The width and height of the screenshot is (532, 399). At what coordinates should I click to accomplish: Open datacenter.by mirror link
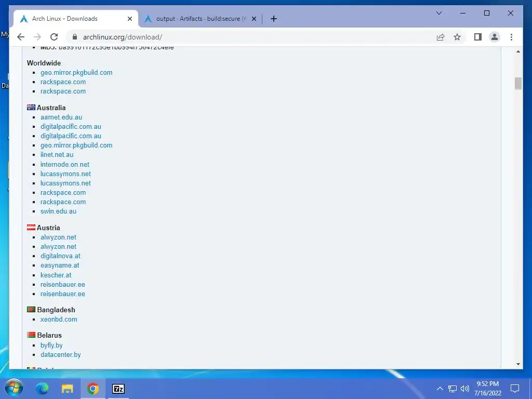(61, 354)
